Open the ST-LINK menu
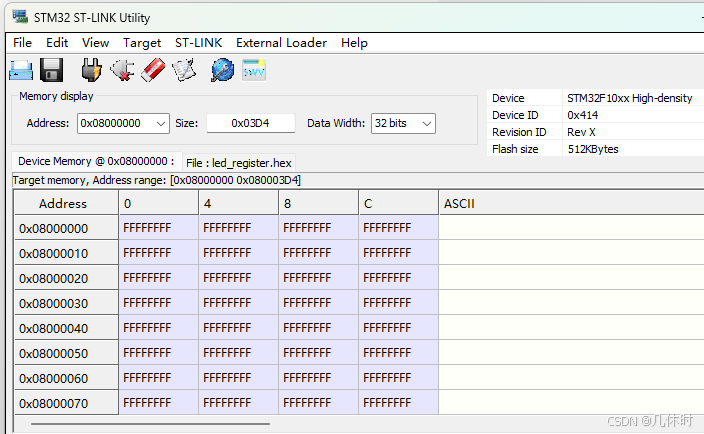Screen dimensions: 704x434 pyautogui.click(x=198, y=43)
